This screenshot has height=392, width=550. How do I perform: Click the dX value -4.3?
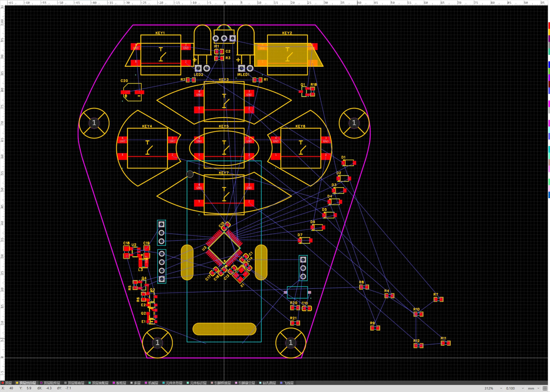[x=49, y=388]
